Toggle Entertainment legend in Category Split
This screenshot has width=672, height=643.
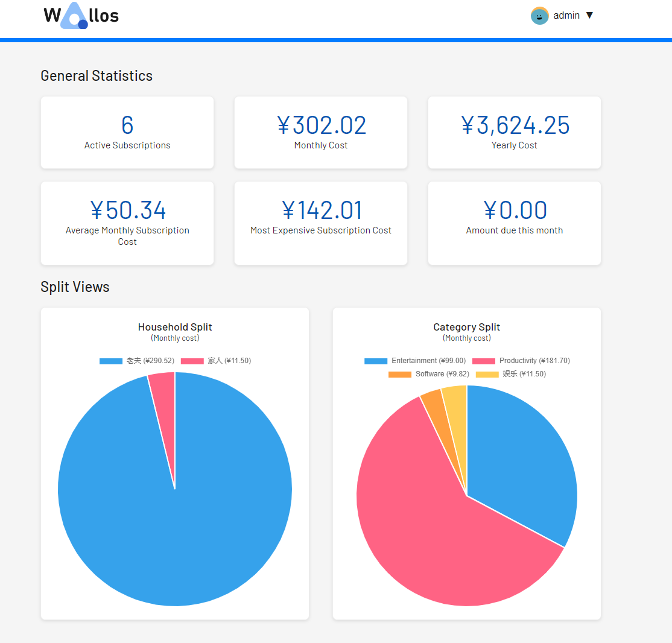415,361
